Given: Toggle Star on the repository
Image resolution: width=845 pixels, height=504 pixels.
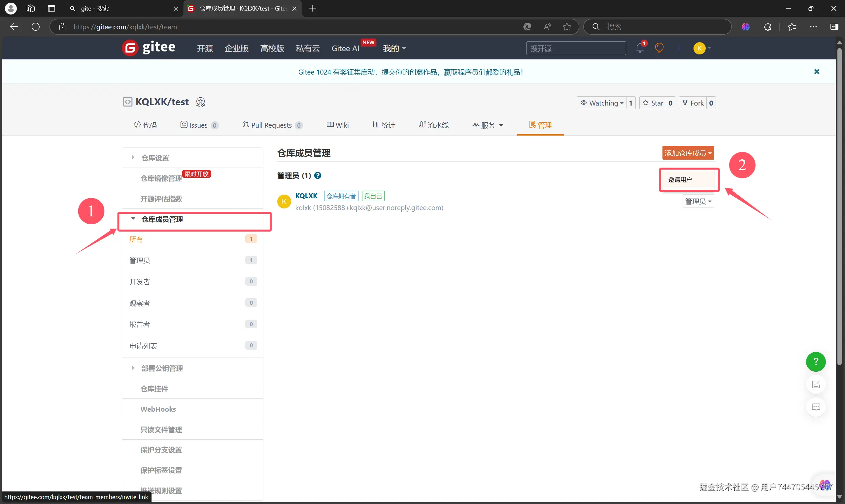Looking at the screenshot, I should pos(653,103).
